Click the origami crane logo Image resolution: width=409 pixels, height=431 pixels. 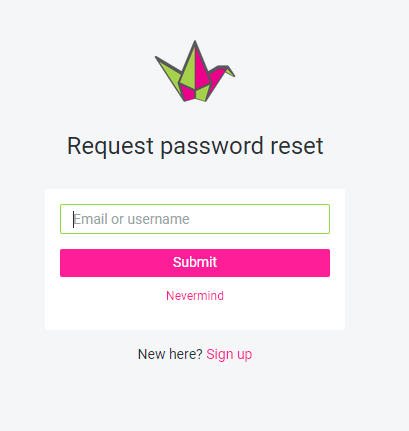(x=195, y=71)
